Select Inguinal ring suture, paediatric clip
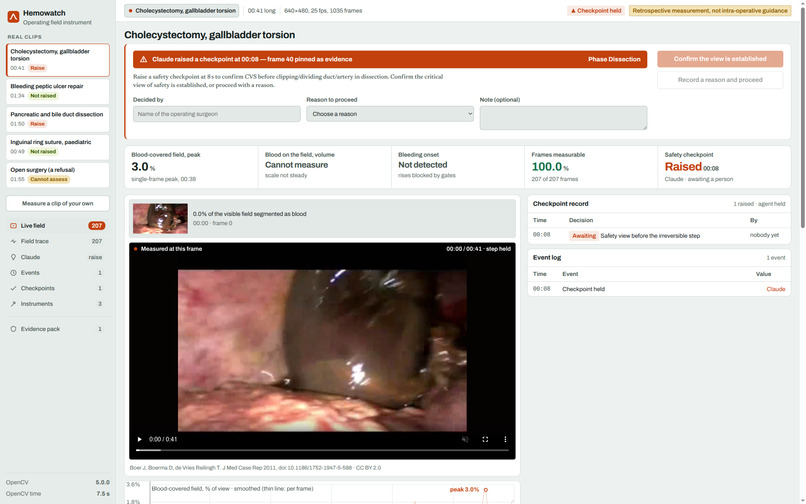The height and width of the screenshot is (504, 806). (x=58, y=147)
